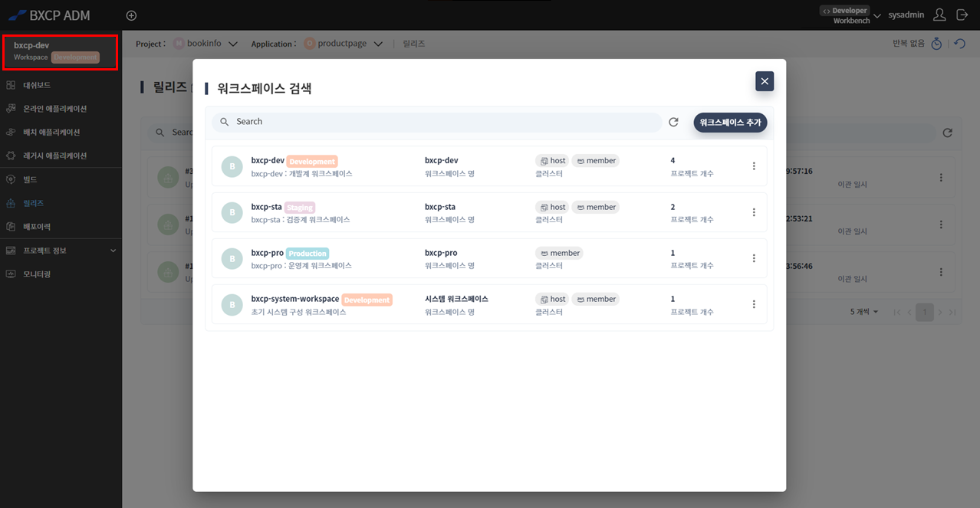Image resolution: width=980 pixels, height=508 pixels.
Task: Click the avatar of bxcp-system-workspace
Action: [232, 304]
